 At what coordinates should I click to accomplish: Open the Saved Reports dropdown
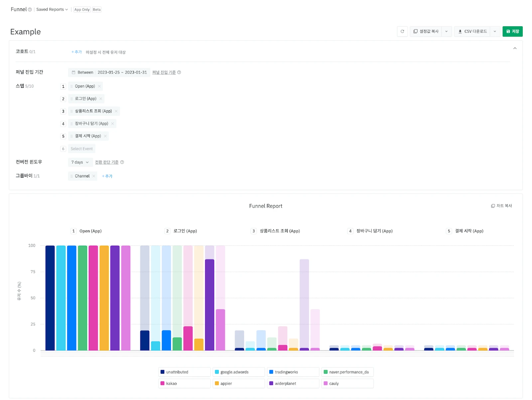[52, 10]
